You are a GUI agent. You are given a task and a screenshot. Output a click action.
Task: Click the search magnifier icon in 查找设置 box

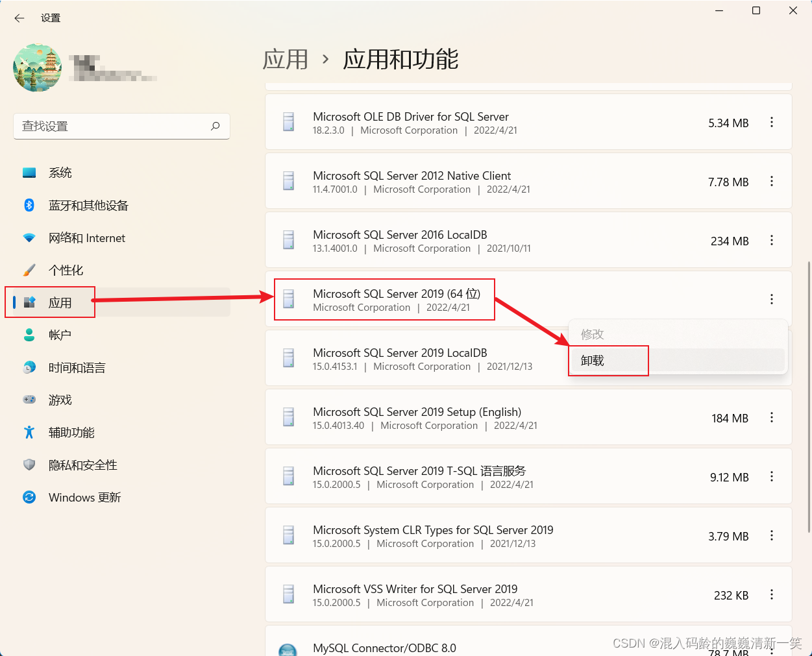[x=215, y=126]
